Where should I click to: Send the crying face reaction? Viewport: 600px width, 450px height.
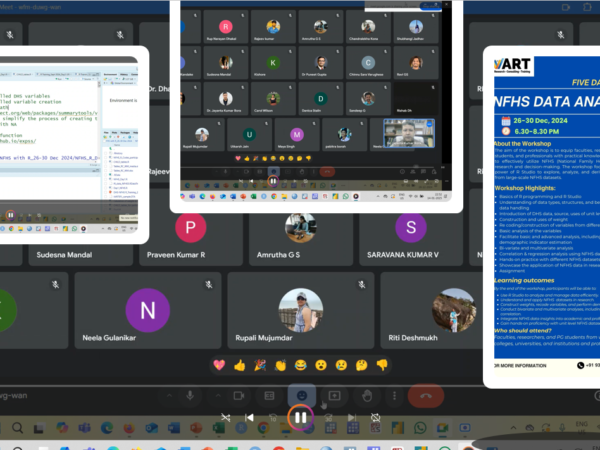pyautogui.click(x=341, y=365)
